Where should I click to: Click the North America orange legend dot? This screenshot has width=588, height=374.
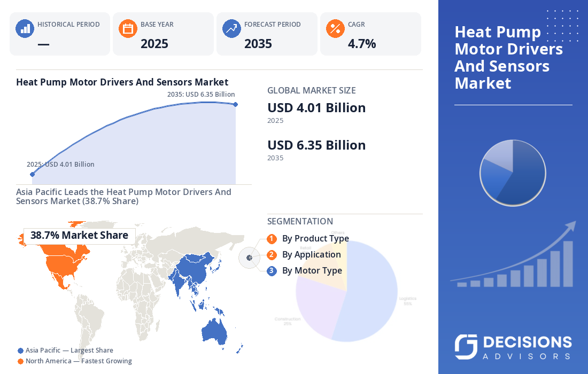(21, 362)
